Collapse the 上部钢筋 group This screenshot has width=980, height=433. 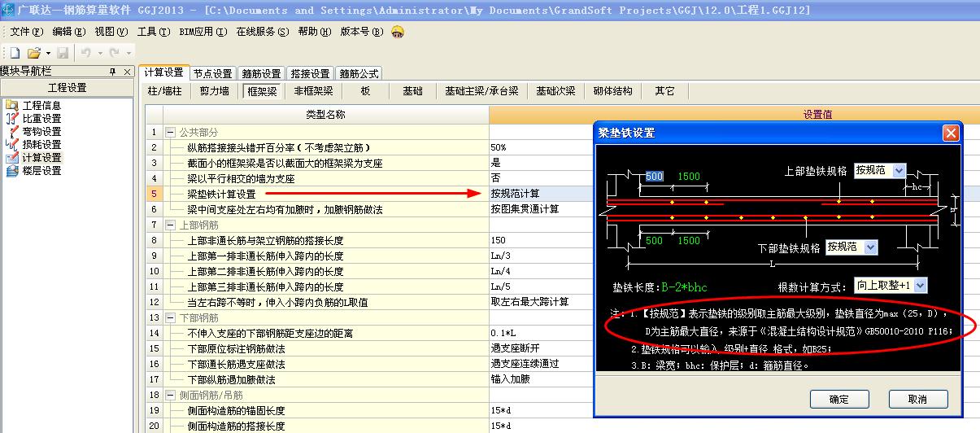(x=170, y=225)
